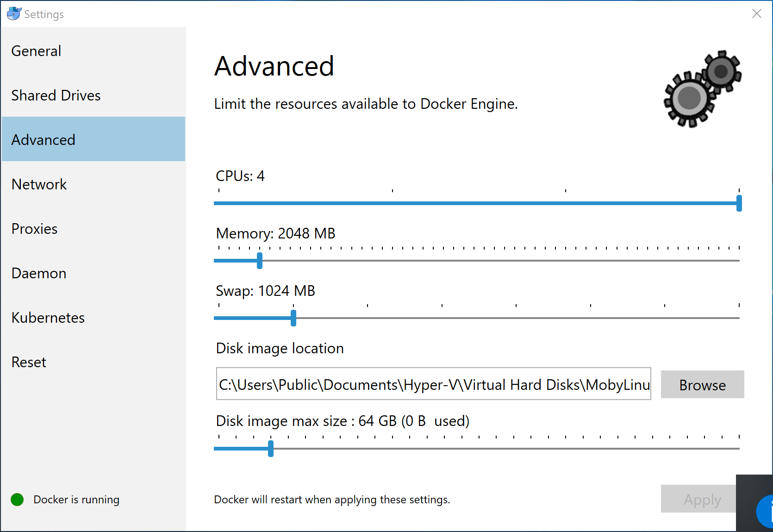Select the Advanced tab in sidebar
This screenshot has width=773, height=532.
pos(44,140)
